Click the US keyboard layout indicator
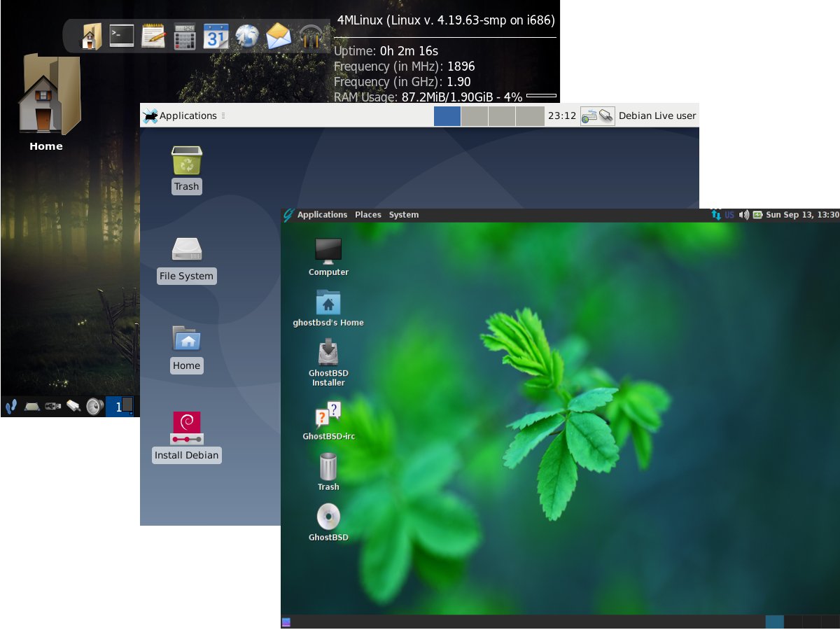 [x=729, y=215]
